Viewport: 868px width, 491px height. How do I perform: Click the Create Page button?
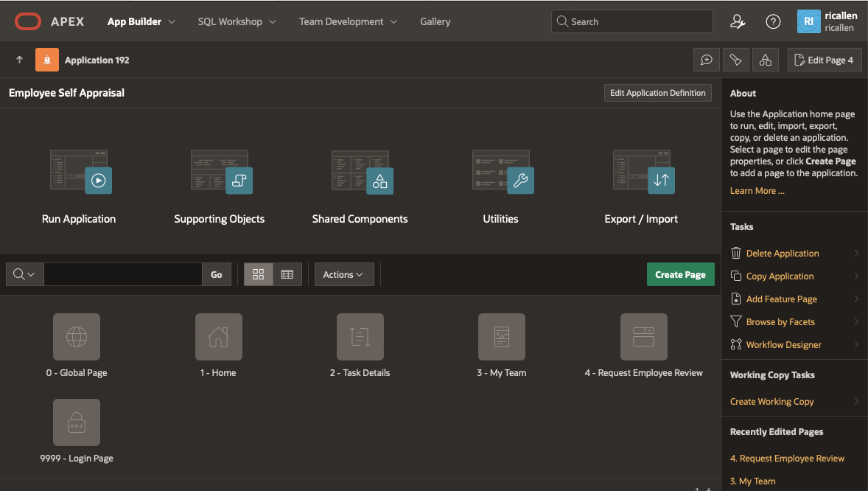point(680,274)
